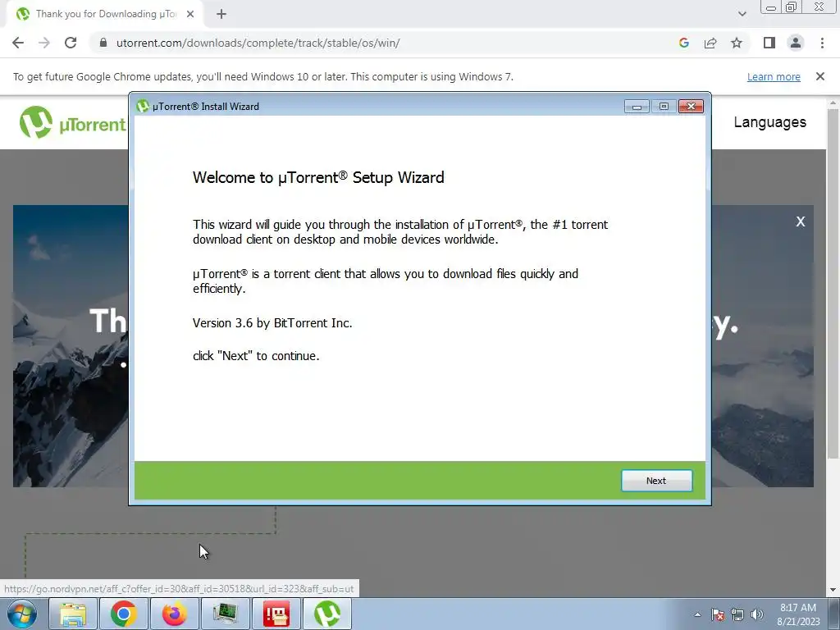The width and height of the screenshot is (840, 630).
Task: Open the Chrome profile avatar
Action: (796, 43)
